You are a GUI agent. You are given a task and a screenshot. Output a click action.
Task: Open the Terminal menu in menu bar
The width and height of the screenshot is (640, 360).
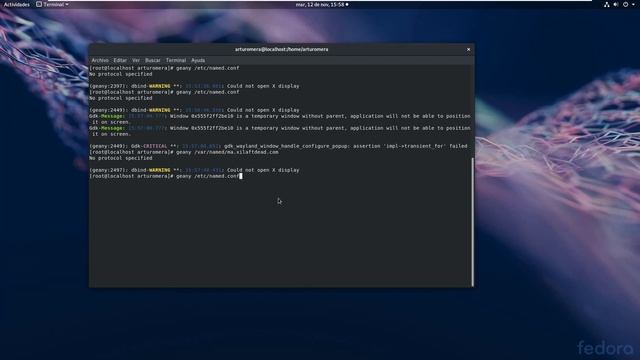coord(176,60)
